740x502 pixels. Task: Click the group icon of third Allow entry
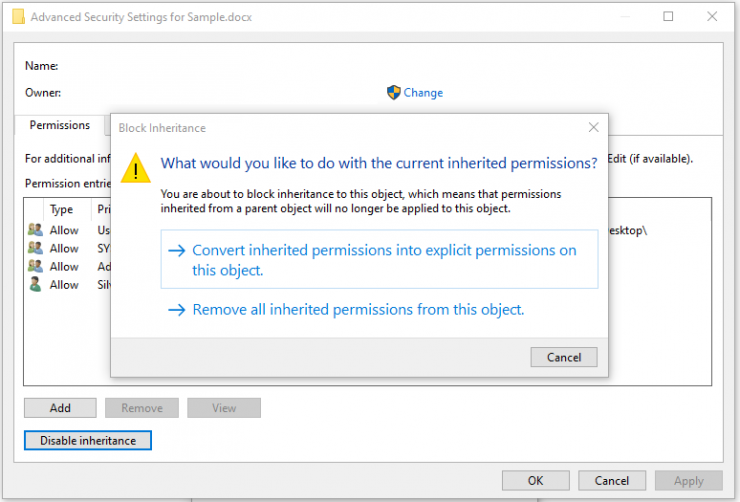coord(35,266)
